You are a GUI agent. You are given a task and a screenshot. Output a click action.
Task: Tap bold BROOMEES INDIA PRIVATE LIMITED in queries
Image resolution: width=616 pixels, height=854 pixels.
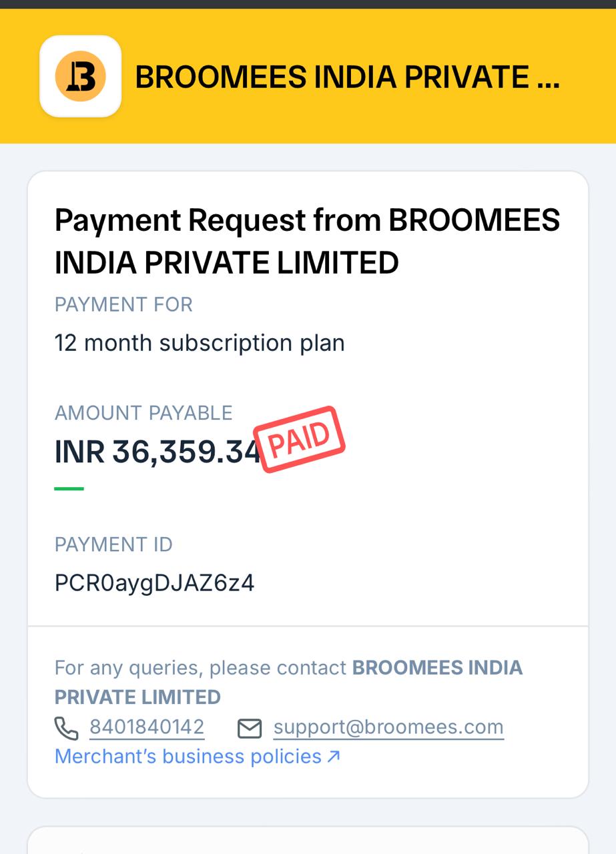[x=288, y=683]
